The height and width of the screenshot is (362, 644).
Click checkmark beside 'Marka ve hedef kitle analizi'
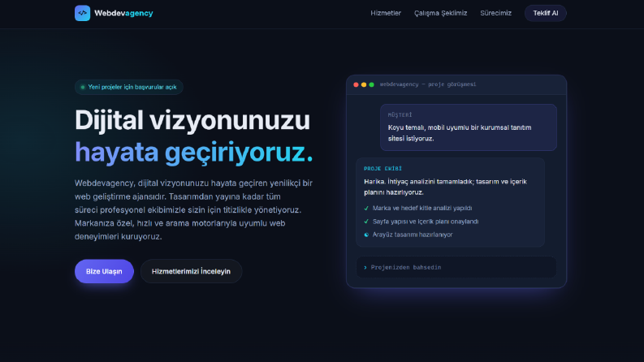[366, 208]
